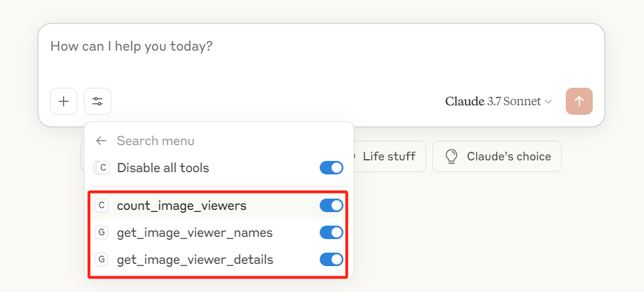This screenshot has height=292, width=644.
Task: Toggle the get_image_viewer_details switch
Action: (332, 259)
